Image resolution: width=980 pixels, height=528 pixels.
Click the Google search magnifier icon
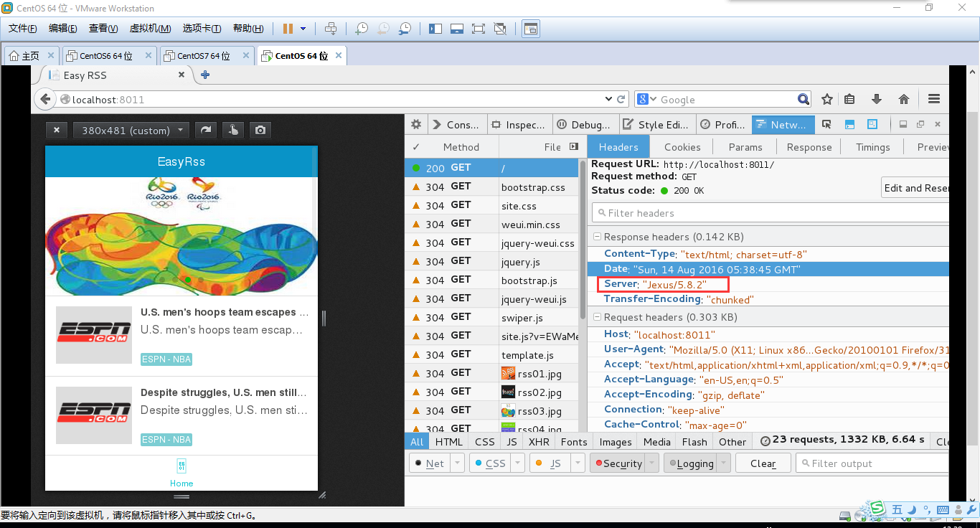click(x=804, y=99)
